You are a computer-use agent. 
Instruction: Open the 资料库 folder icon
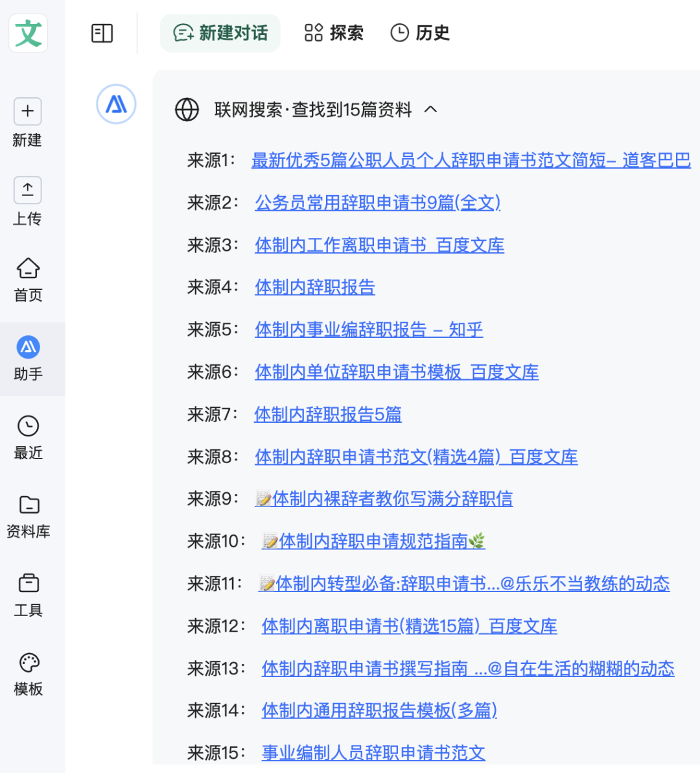[29, 505]
